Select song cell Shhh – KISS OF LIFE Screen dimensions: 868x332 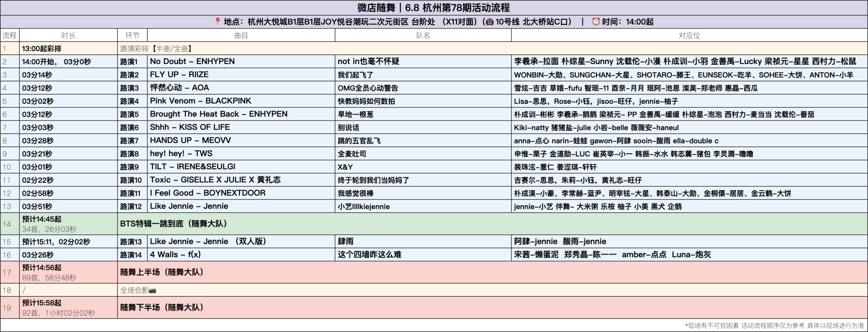point(241,127)
